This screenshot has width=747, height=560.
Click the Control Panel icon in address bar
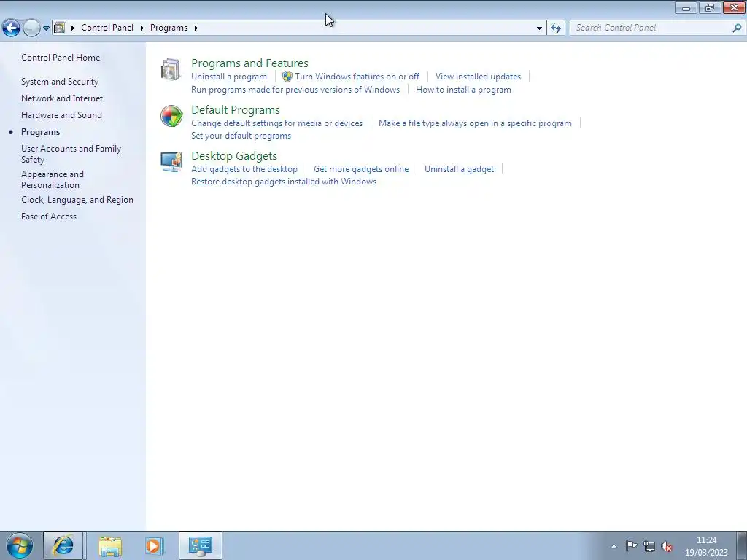60,28
